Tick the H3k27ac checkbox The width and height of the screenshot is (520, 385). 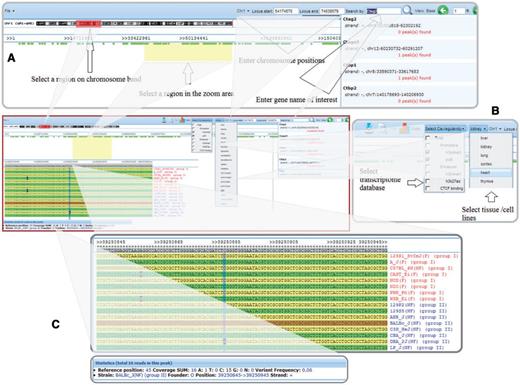[427, 181]
